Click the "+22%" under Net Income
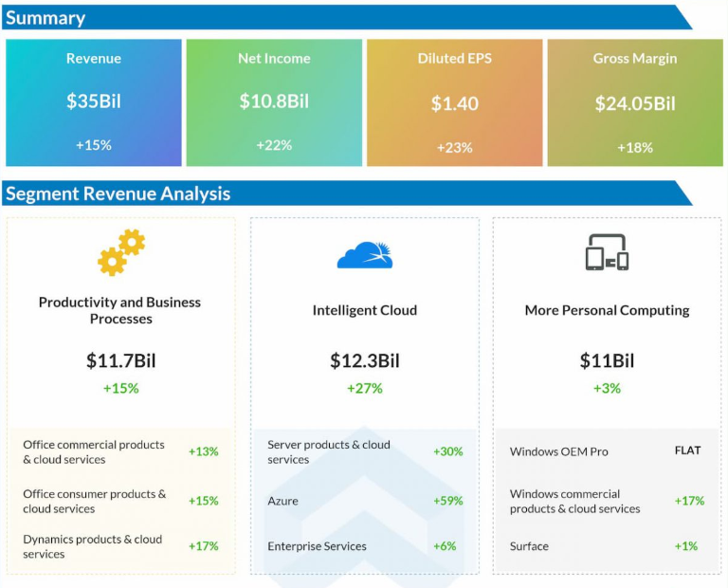728x588 pixels. (x=274, y=145)
